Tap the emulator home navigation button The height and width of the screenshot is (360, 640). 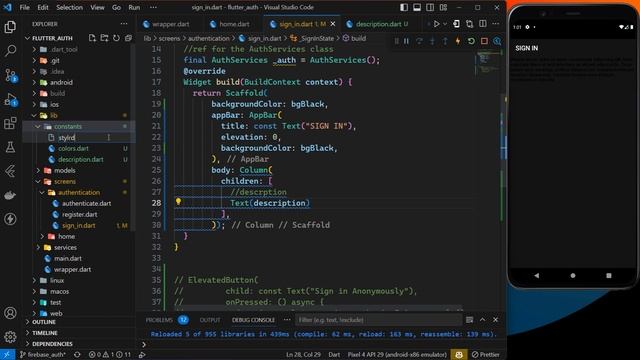point(573,276)
